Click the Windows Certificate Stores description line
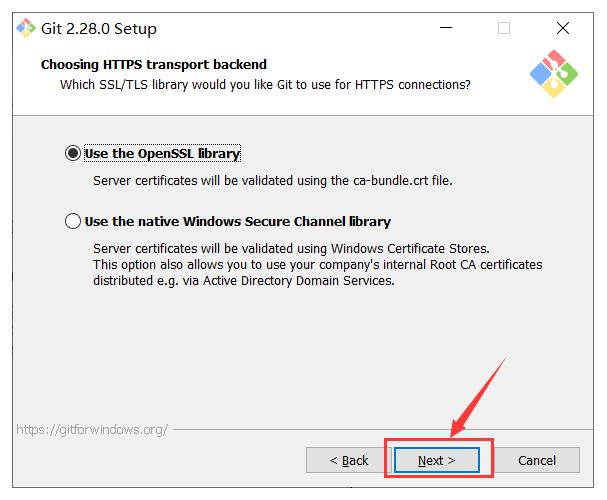 (291, 248)
